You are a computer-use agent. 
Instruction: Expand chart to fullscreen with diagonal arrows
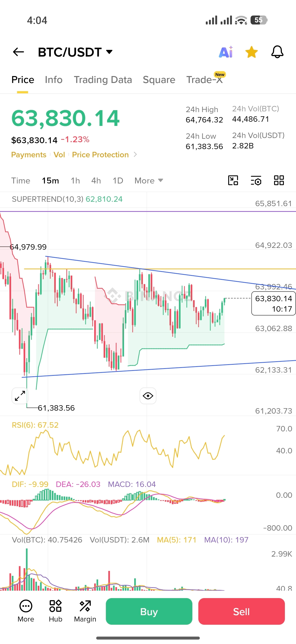pyautogui.click(x=20, y=396)
